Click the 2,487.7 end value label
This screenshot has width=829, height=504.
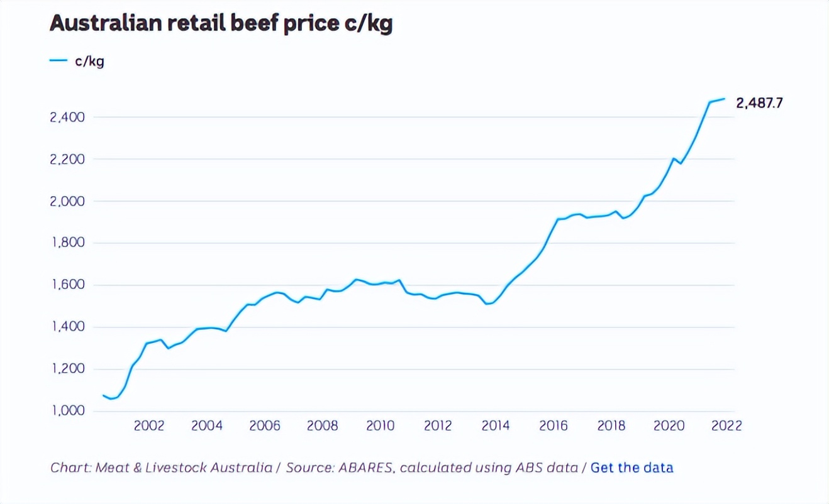click(x=759, y=103)
